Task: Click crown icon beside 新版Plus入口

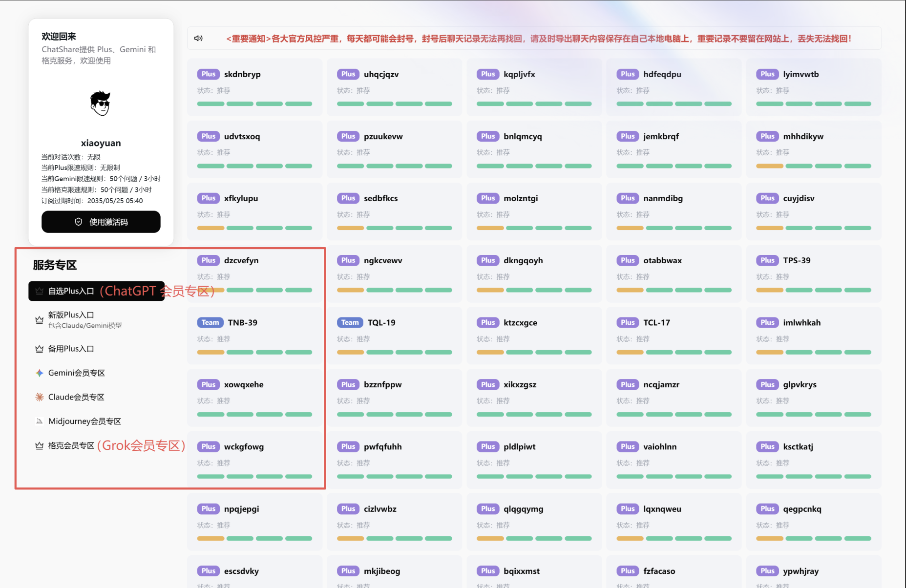Action: [x=40, y=320]
